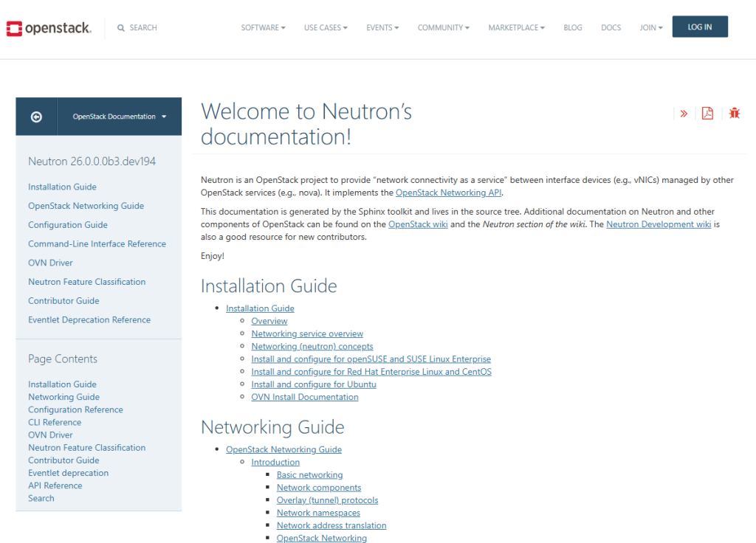
Task: Go to the Blog page
Action: pos(573,27)
